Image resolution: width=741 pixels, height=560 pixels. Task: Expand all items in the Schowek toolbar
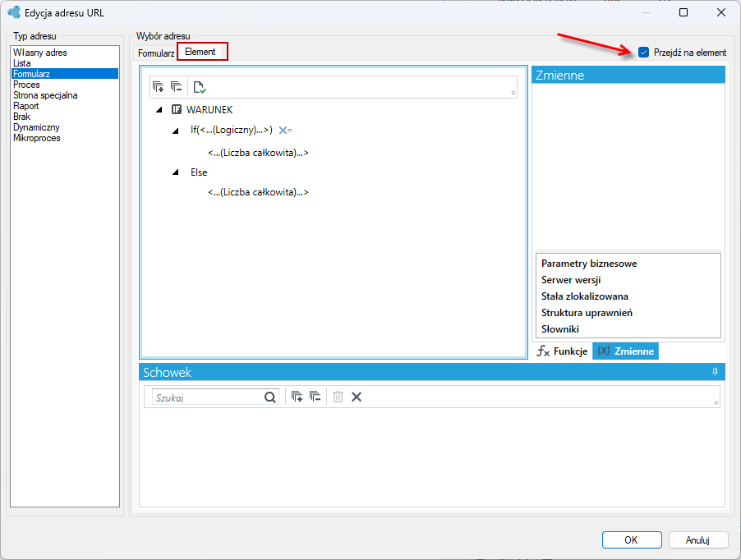click(x=297, y=397)
